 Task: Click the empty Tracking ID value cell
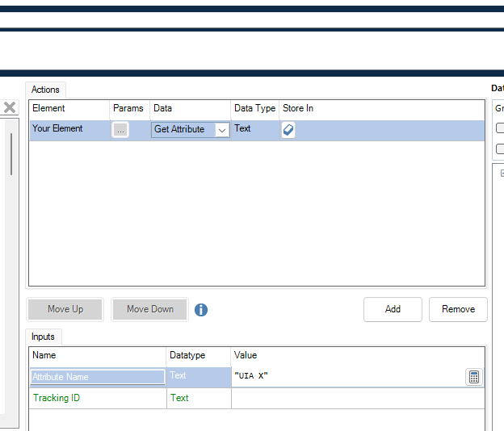358,398
